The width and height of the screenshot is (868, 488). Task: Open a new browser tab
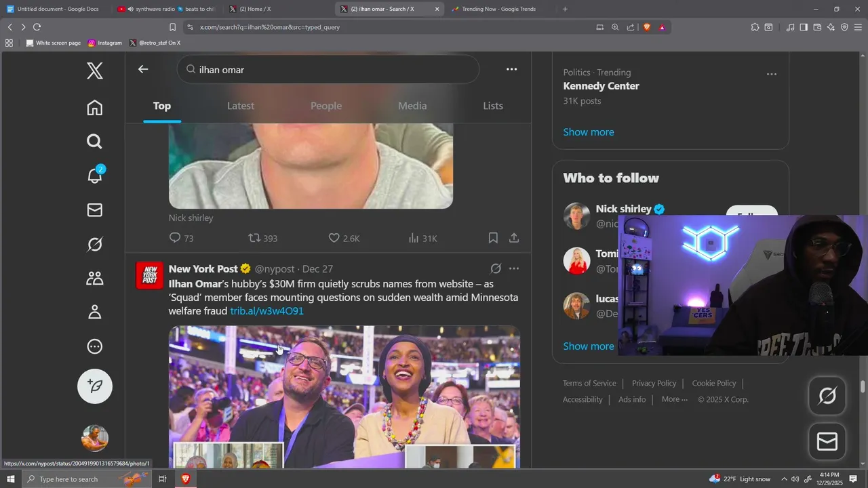tap(565, 9)
